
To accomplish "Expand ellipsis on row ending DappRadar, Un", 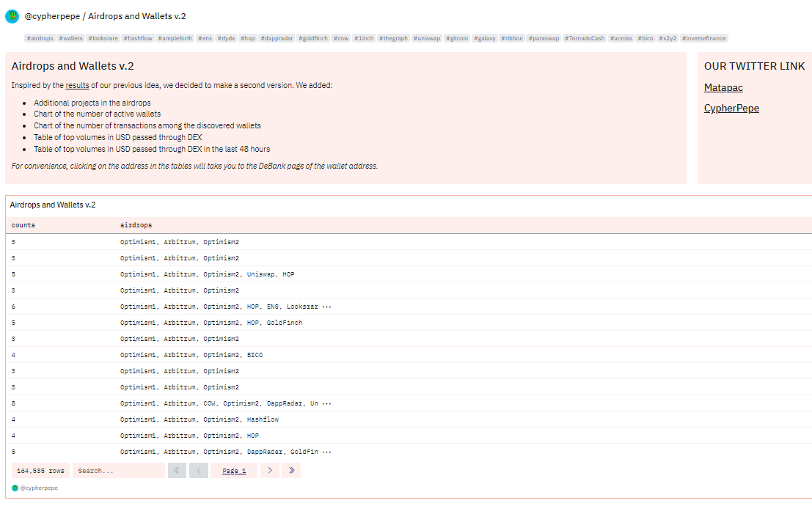I will pyautogui.click(x=327, y=403).
